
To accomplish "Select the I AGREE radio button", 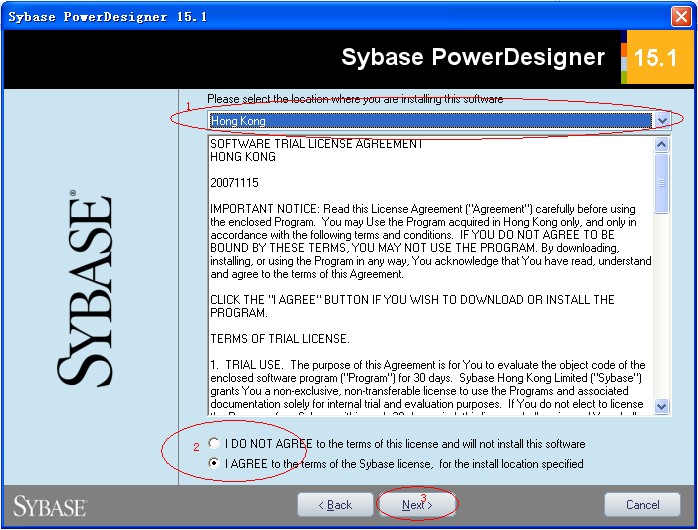I will (214, 464).
